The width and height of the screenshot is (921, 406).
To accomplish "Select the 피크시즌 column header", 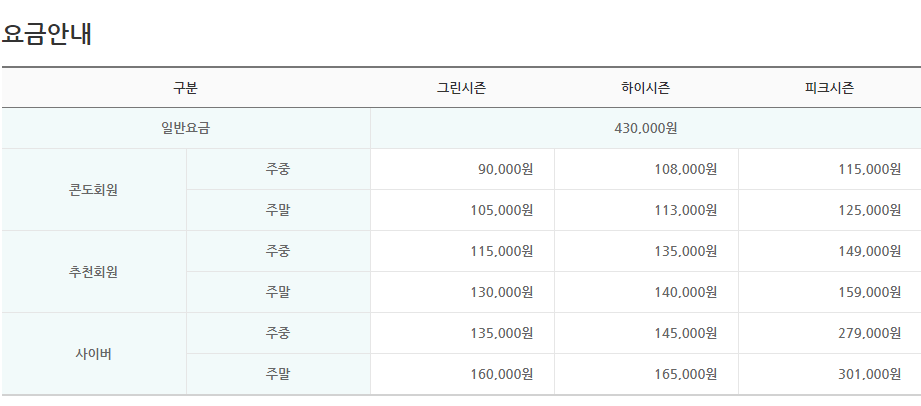I will (x=829, y=88).
